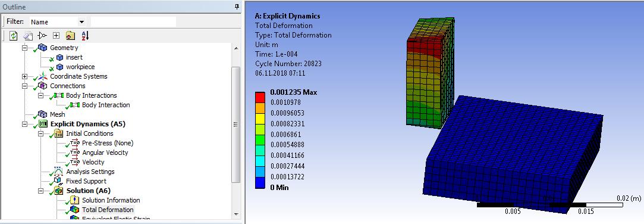This screenshot has height=224, width=644.
Task: Open Analysis Settings in the tree
Action: pos(90,172)
